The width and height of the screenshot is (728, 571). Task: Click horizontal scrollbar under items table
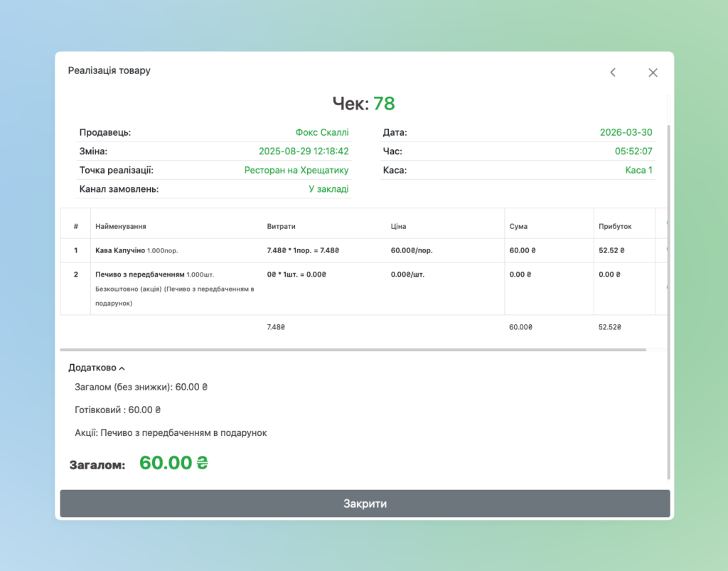click(353, 350)
